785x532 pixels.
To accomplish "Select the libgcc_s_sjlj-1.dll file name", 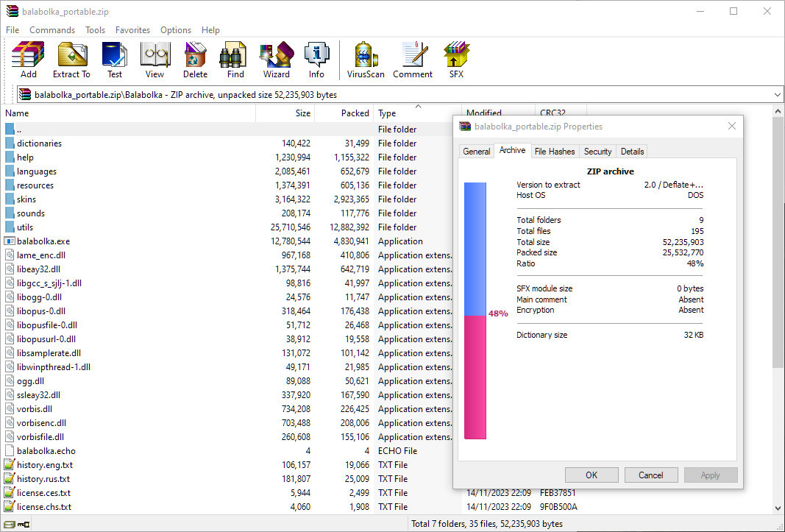I will [49, 283].
